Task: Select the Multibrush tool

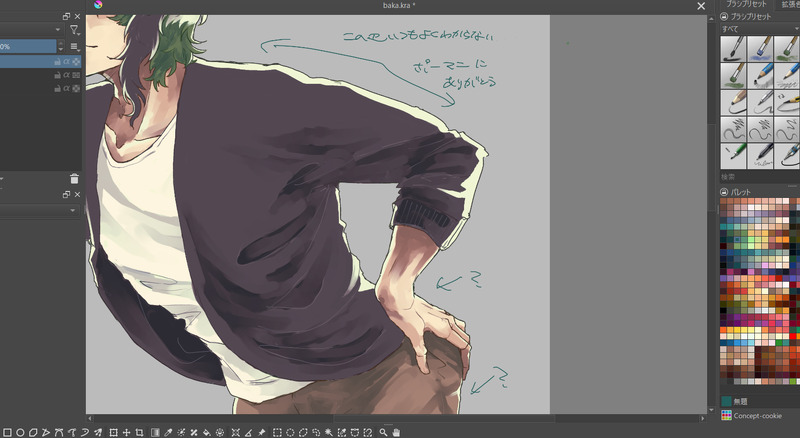Action: 97,432
